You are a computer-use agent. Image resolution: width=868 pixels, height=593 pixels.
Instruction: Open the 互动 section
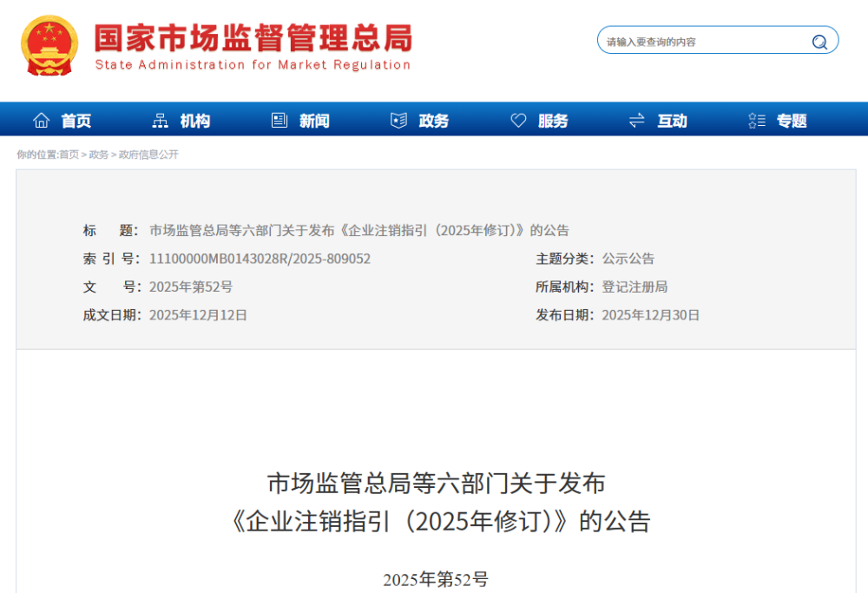click(x=673, y=121)
